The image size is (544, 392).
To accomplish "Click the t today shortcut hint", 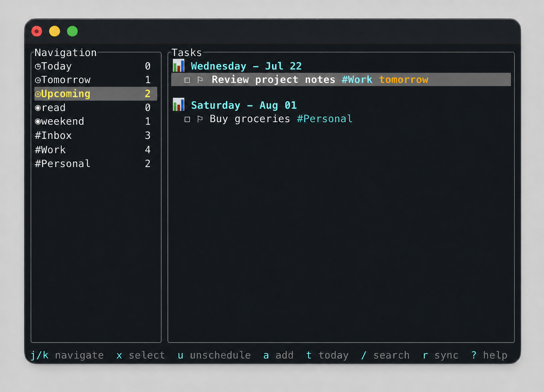I will (x=327, y=355).
